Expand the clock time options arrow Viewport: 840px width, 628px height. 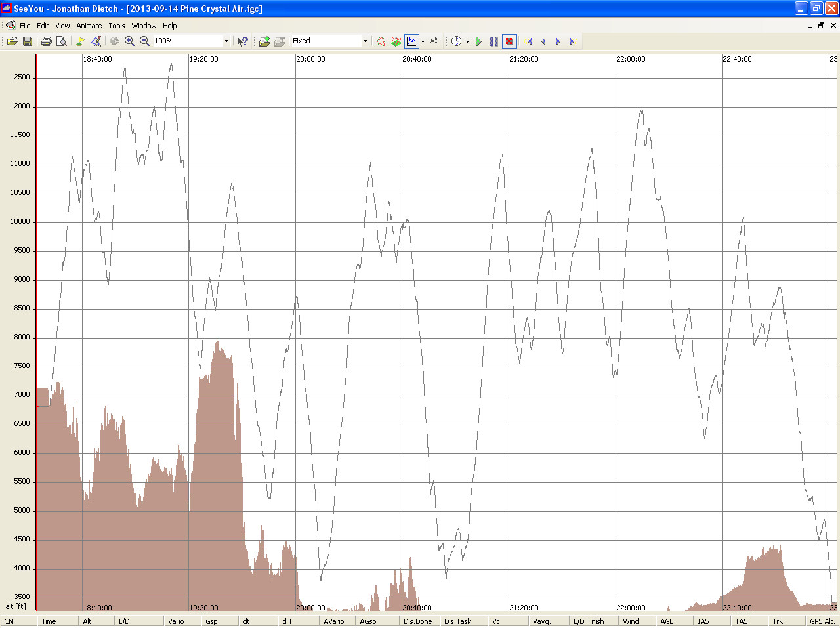click(x=467, y=41)
